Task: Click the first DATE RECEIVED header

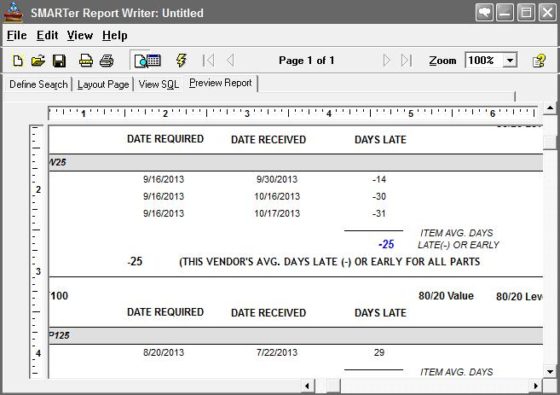Action: pos(269,140)
